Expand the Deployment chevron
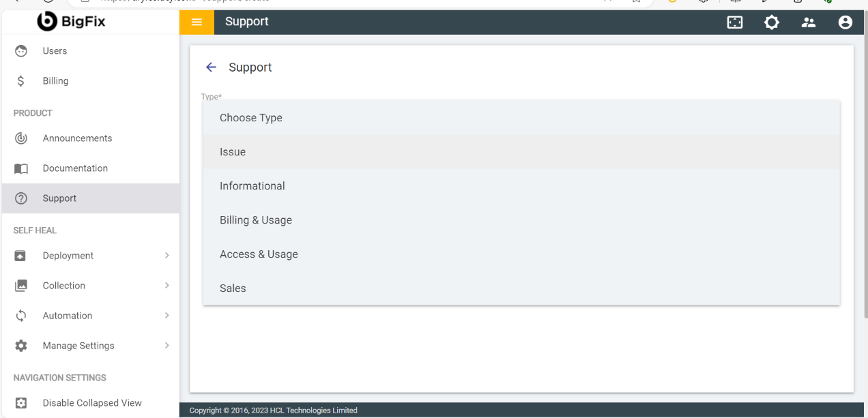This screenshot has width=868, height=418. [x=167, y=256]
